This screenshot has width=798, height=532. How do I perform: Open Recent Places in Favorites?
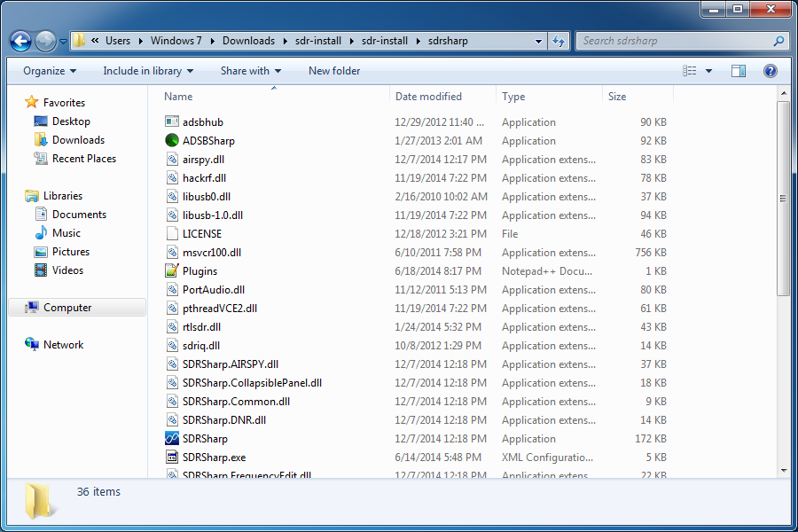coord(84,159)
